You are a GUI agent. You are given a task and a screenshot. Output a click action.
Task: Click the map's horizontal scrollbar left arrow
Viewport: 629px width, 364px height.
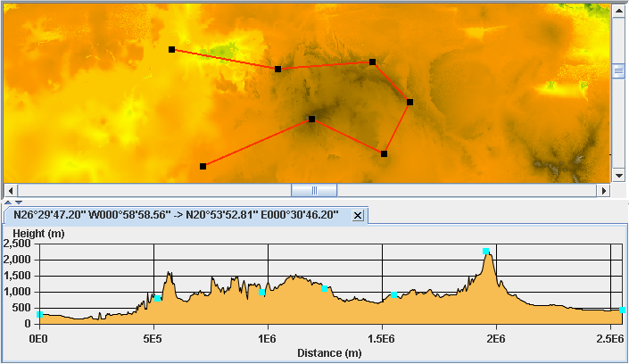[x=11, y=190]
